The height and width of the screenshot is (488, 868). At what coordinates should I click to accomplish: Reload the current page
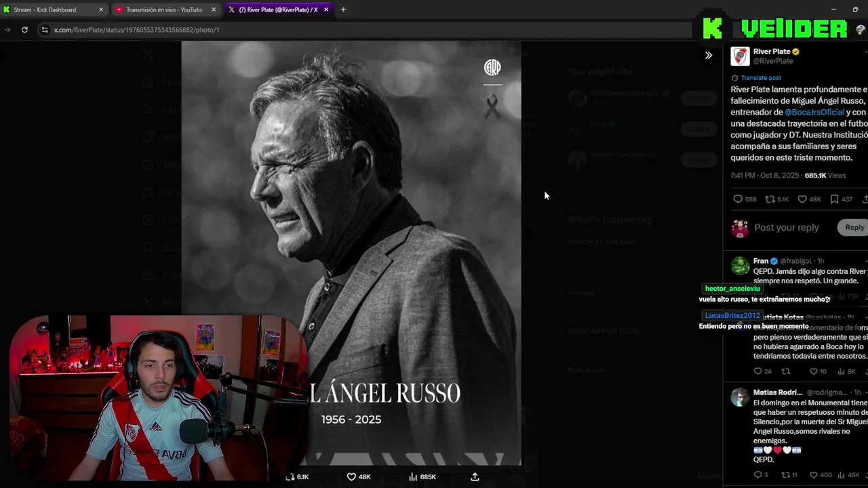pyautogui.click(x=24, y=30)
